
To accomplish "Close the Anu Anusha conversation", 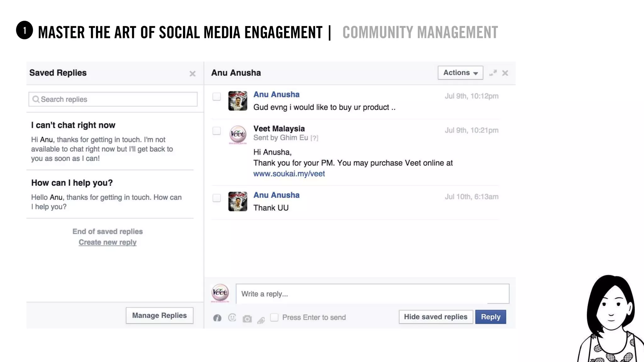I will (x=505, y=73).
